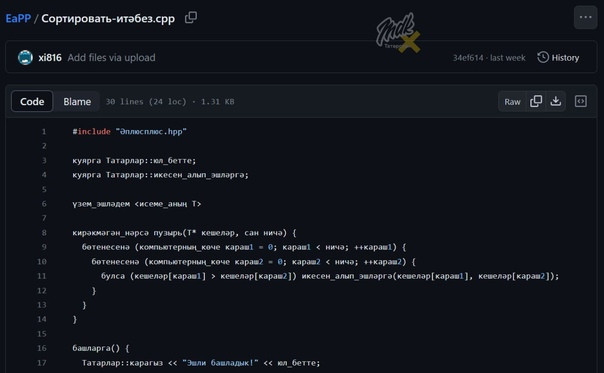Select the filename Сортировать-итәбез.cpp
604x373 pixels.
coord(108,18)
